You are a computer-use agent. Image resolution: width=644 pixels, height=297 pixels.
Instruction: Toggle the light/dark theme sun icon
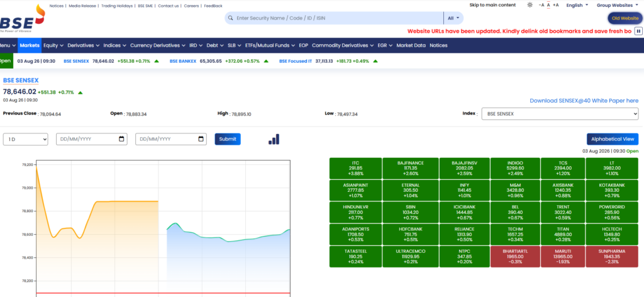click(x=530, y=5)
